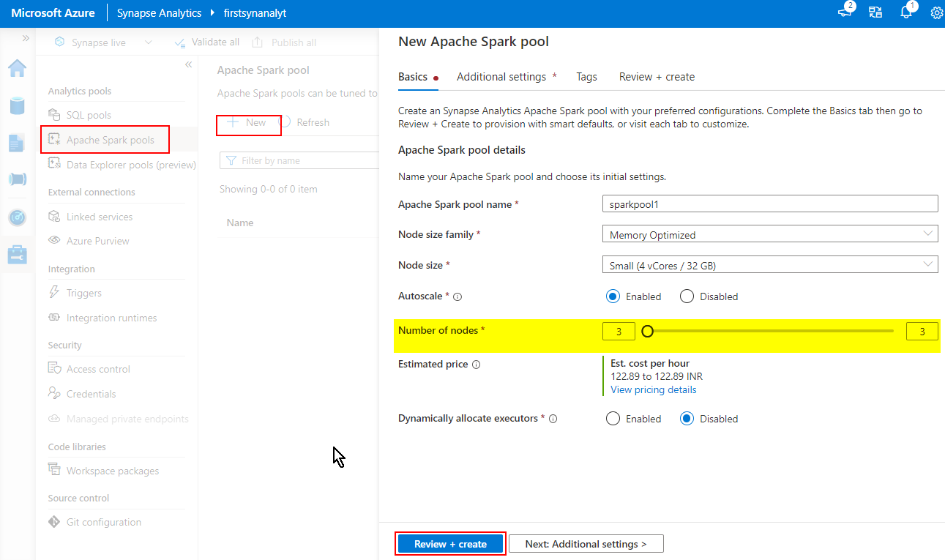Image resolution: width=945 pixels, height=560 pixels.
Task: Open the notifications bell icon
Action: click(x=906, y=12)
